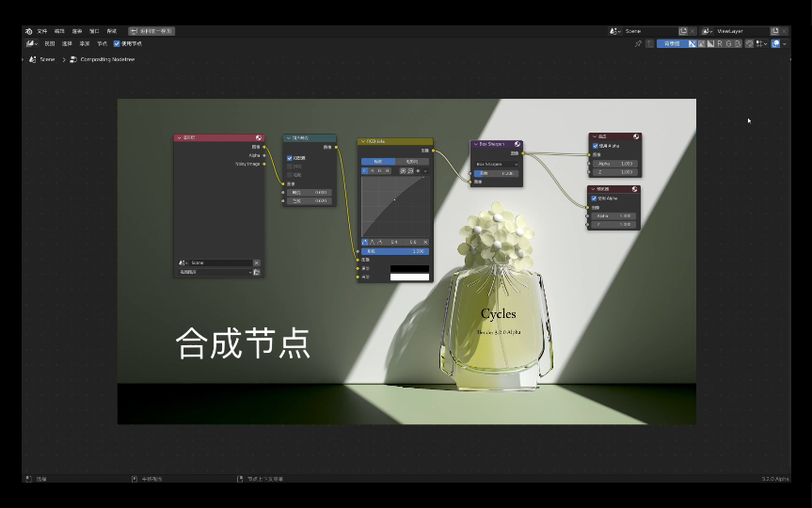Click the ViewLayer name field
Screen dimensions: 812x508
pos(741,32)
